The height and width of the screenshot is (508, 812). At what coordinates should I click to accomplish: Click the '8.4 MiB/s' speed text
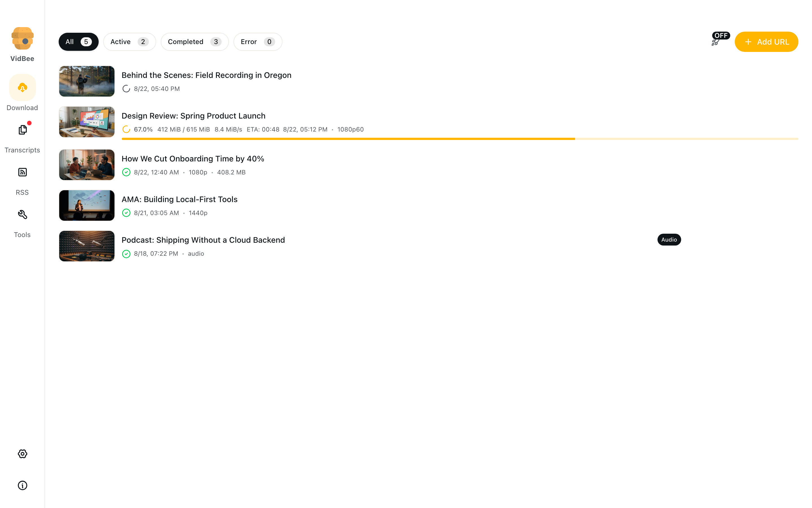point(228,129)
